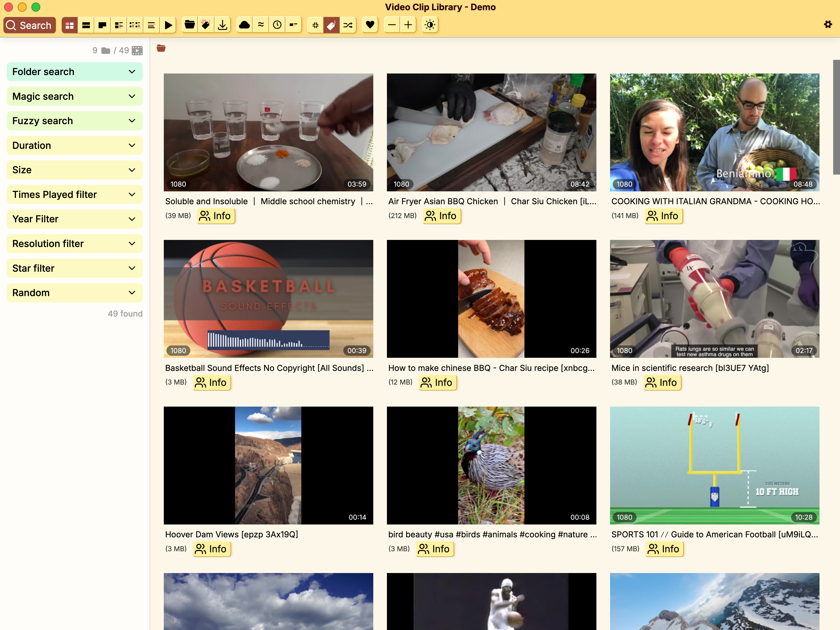Screen dimensions: 840x630
Task: Toggle the heart favorites filter
Action: (370, 25)
